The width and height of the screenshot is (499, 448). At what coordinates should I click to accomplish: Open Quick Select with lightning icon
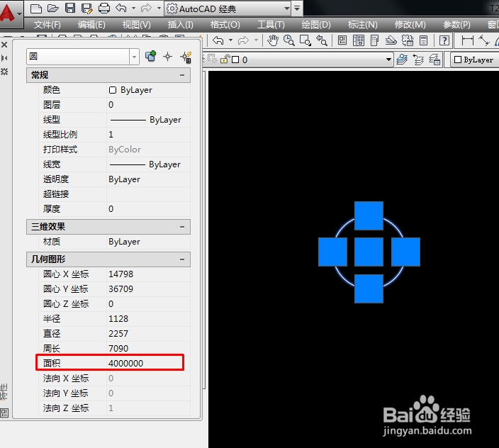186,57
